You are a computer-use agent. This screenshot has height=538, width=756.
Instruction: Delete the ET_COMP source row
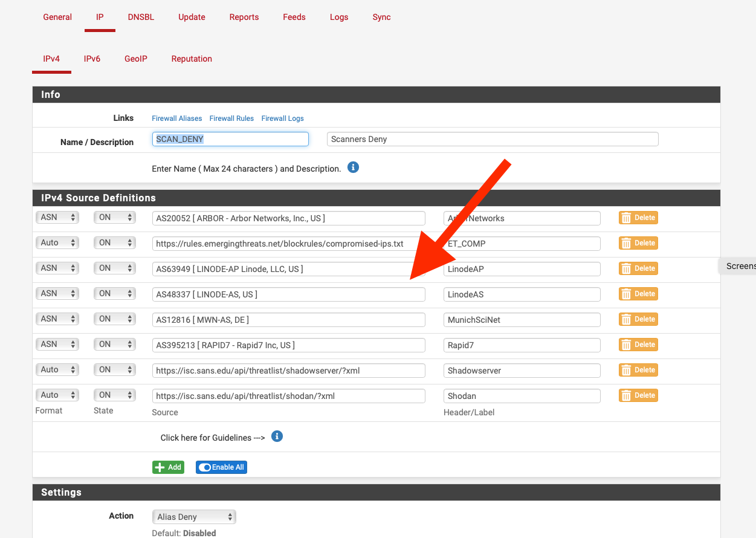638,243
